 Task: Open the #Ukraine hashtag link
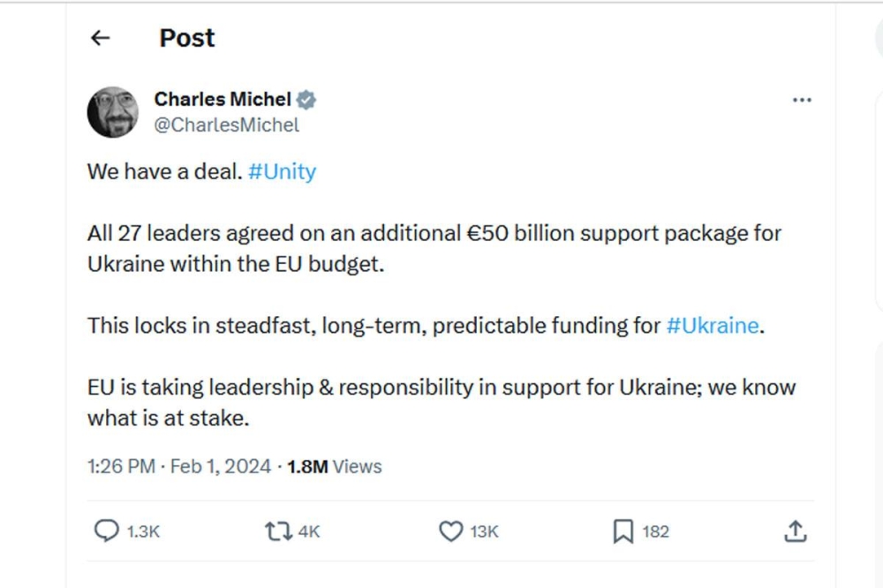712,325
